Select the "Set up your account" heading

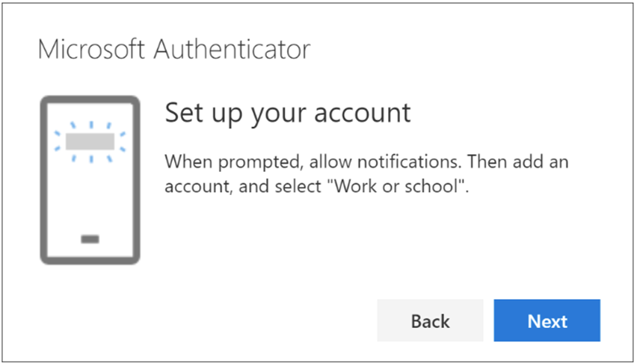(x=287, y=113)
